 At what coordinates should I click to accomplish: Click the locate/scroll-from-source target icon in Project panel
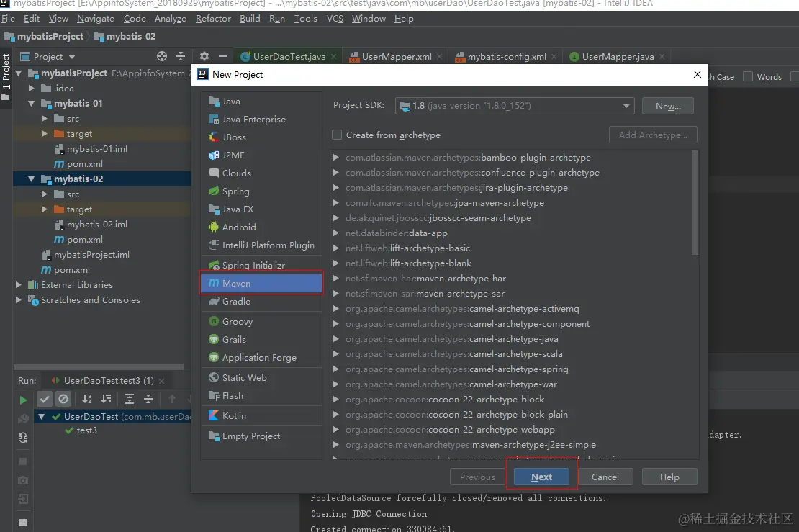161,56
